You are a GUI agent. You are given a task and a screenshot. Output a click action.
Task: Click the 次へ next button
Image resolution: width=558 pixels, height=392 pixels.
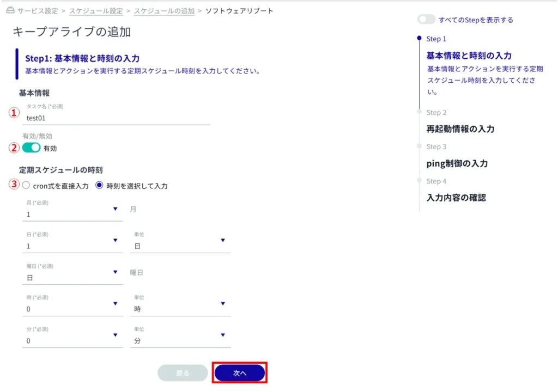(x=240, y=373)
